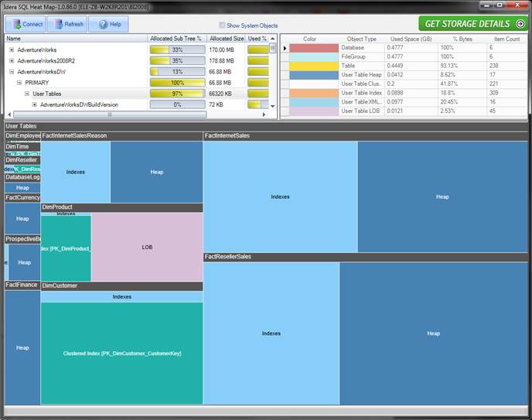Click the Refresh toolbar button

click(x=67, y=24)
